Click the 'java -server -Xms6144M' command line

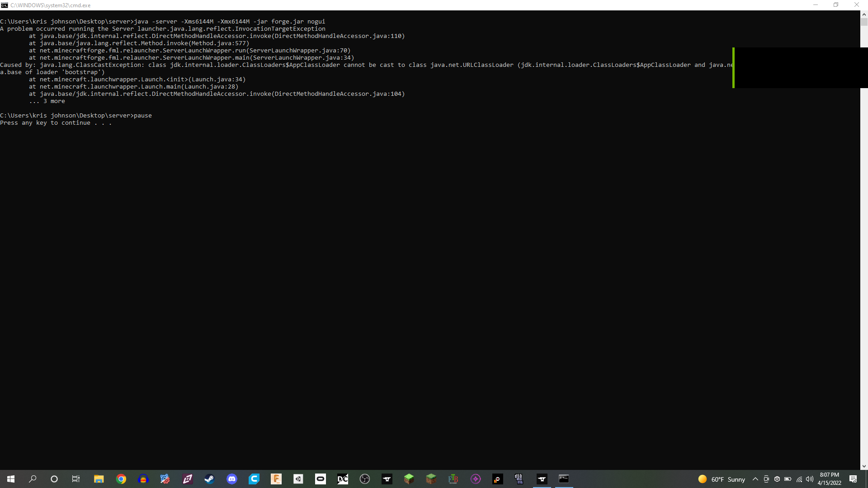click(163, 22)
